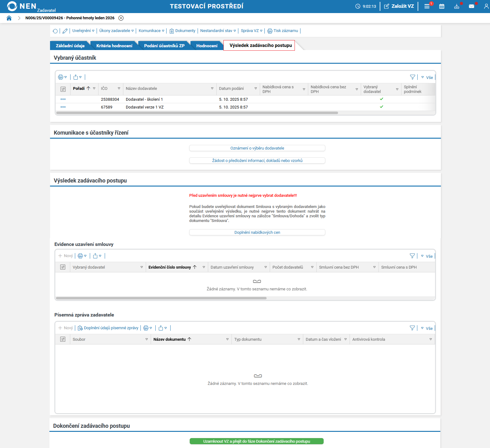Viewport: 490px width, 448px height.
Task: Close the N006/25/V00009426 breadcrumb tab
Action: coord(121,18)
